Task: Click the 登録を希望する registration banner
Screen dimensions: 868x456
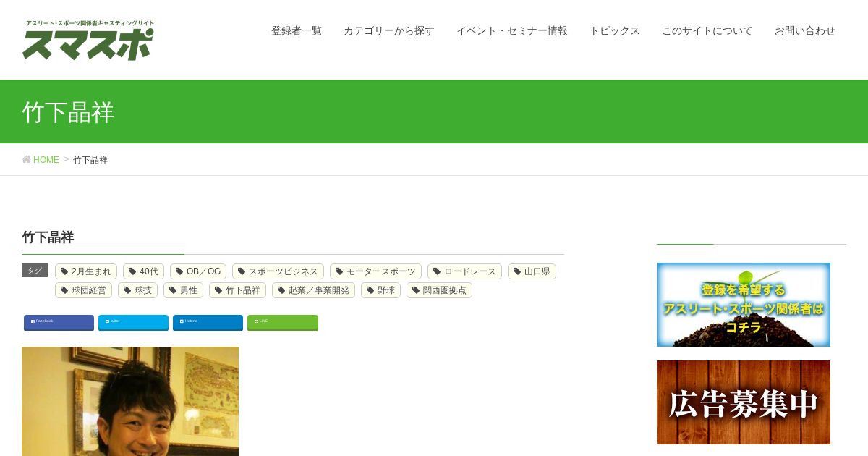Action: (x=744, y=305)
